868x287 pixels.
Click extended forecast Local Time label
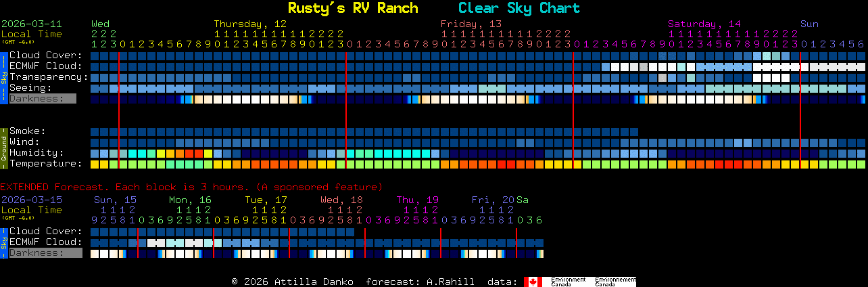coord(31,210)
